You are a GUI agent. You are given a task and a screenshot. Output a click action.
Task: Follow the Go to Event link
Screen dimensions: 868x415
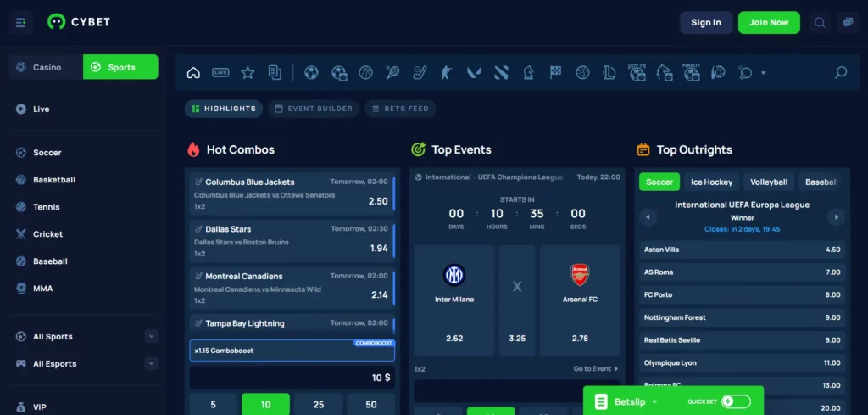pos(596,368)
